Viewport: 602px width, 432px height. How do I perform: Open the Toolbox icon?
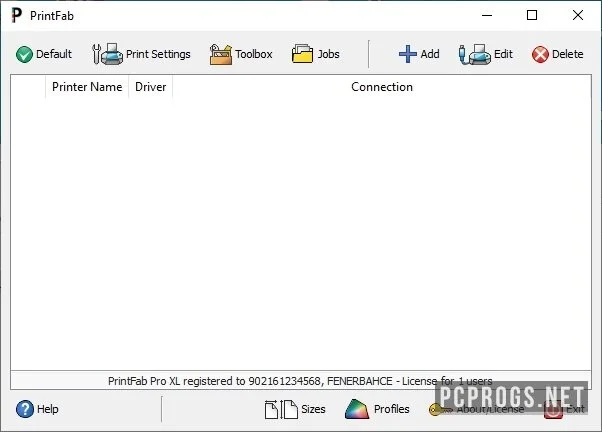(220, 54)
